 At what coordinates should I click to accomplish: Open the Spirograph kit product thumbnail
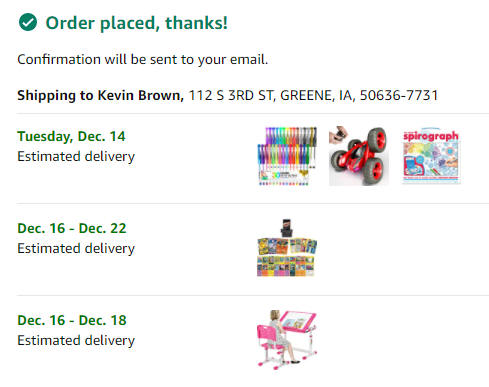pos(431,156)
